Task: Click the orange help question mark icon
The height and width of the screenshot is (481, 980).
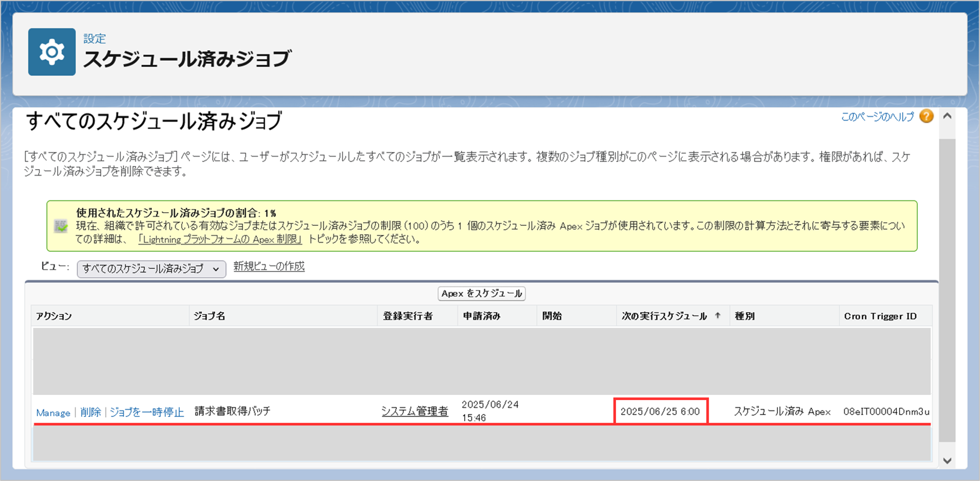Action: tap(926, 116)
